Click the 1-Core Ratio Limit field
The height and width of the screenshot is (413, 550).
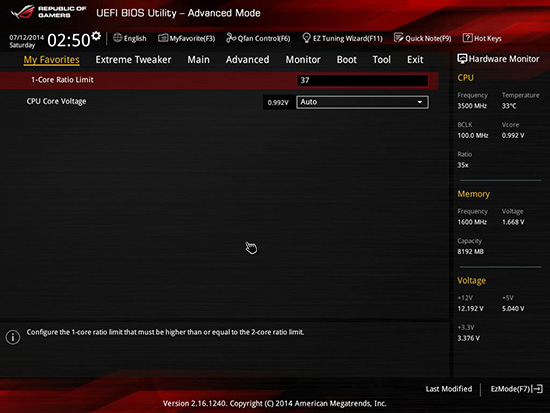click(x=362, y=80)
